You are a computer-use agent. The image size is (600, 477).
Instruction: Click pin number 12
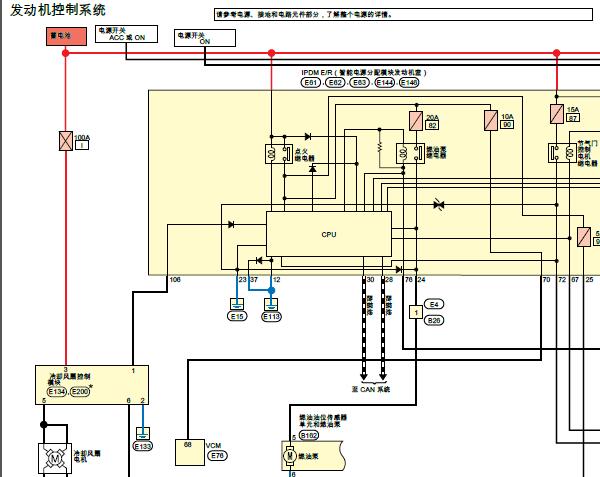pyautogui.click(x=277, y=280)
